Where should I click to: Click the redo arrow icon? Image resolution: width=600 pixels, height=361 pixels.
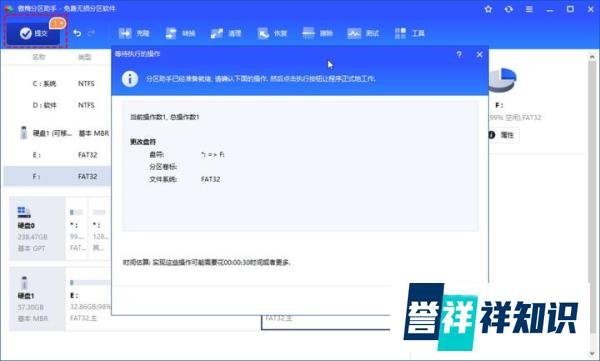click(x=91, y=33)
